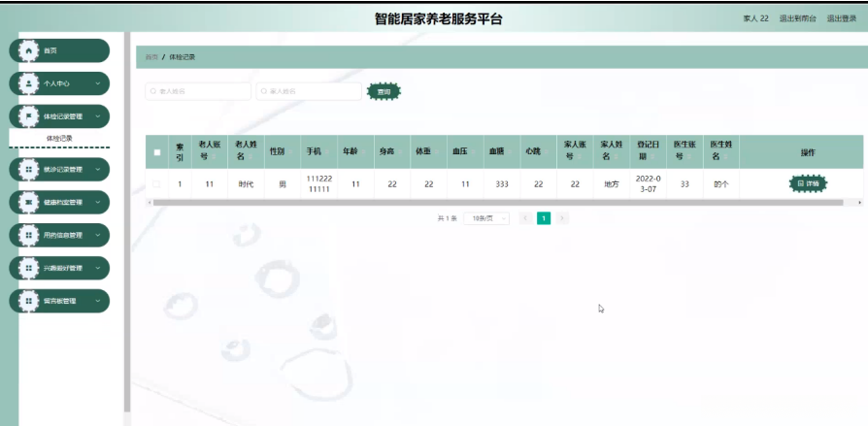The image size is (868, 426).
Task: Collapse 体检记录管理 with its chevron
Action: (98, 116)
